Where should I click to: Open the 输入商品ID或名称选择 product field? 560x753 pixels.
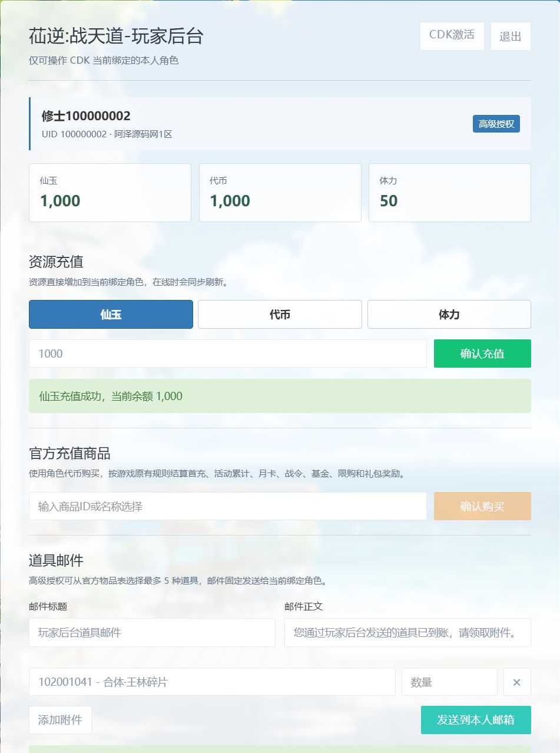228,506
